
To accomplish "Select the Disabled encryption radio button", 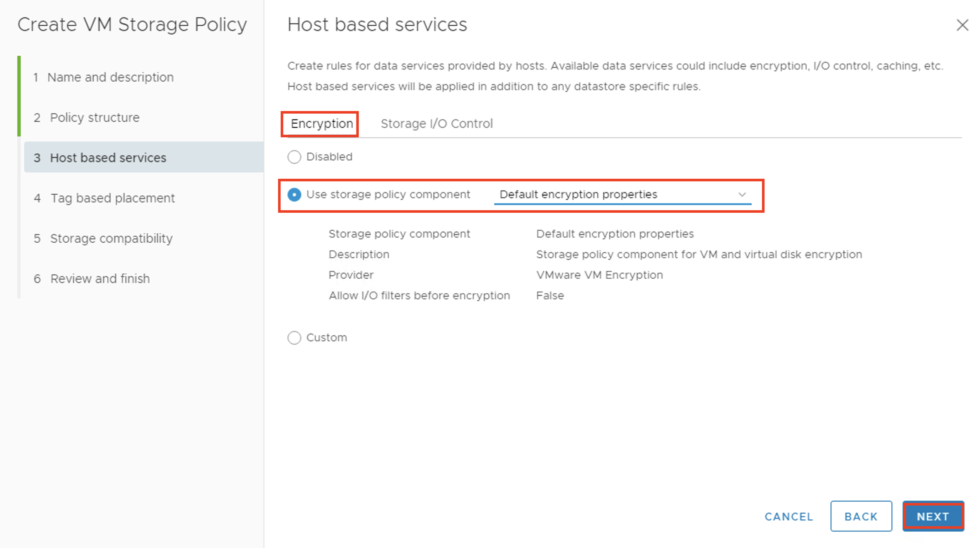I will pos(294,157).
